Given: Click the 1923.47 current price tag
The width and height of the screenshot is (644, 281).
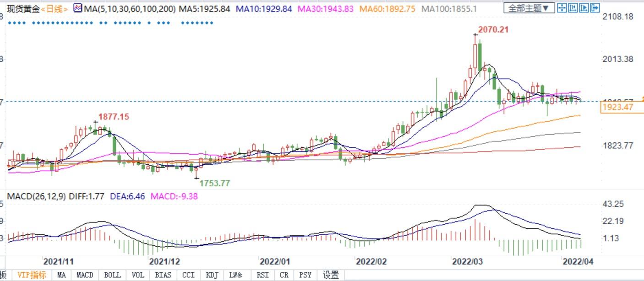Looking at the screenshot, I should tap(618, 108).
